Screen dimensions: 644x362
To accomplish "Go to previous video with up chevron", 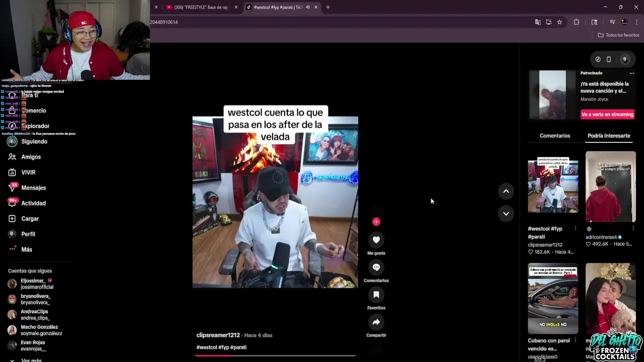I will 506,191.
